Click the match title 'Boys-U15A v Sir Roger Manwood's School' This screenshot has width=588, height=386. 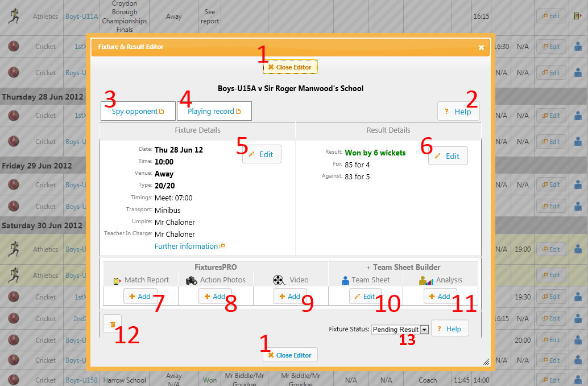pos(291,89)
